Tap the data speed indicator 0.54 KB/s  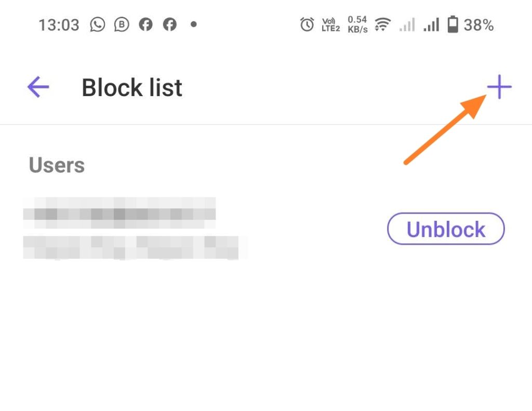356,24
